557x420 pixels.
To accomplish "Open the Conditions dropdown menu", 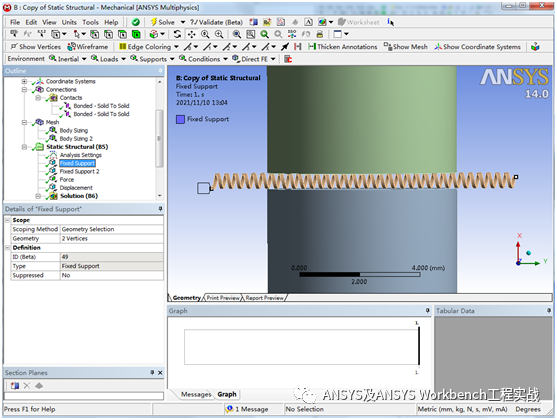I will [x=204, y=59].
